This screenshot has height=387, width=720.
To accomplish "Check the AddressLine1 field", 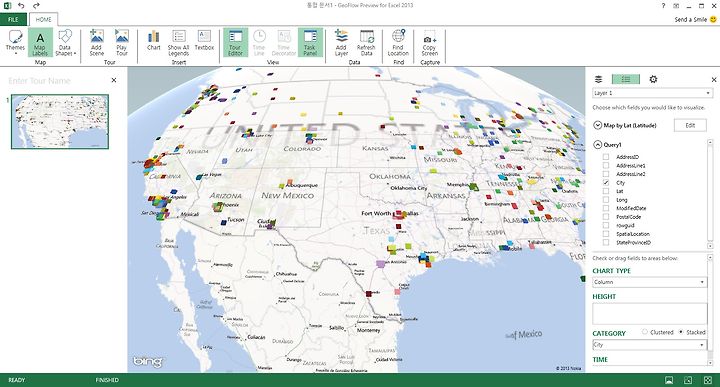I will [x=606, y=165].
